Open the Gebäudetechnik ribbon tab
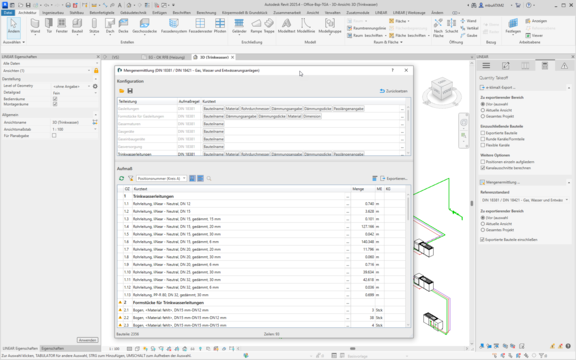Viewport: 576px width, 360px height. coord(133,12)
